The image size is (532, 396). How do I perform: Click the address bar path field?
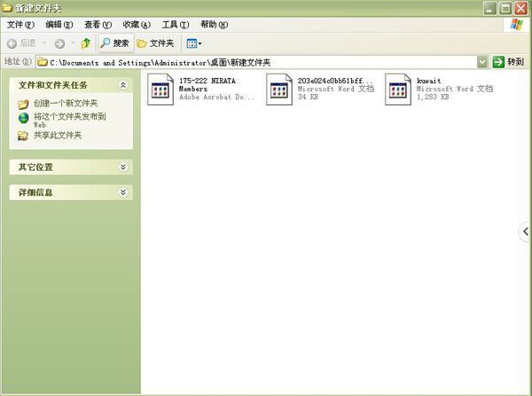tap(256, 62)
